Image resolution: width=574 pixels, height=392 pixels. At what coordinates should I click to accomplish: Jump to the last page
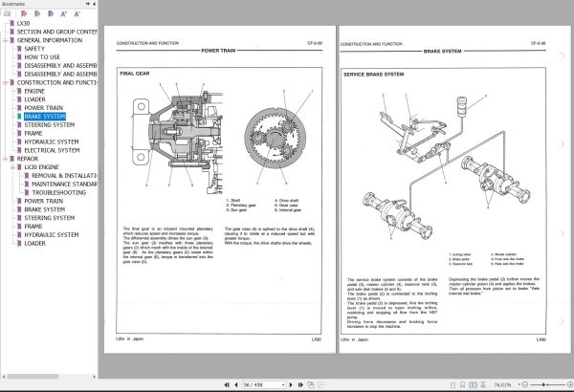pos(300,384)
